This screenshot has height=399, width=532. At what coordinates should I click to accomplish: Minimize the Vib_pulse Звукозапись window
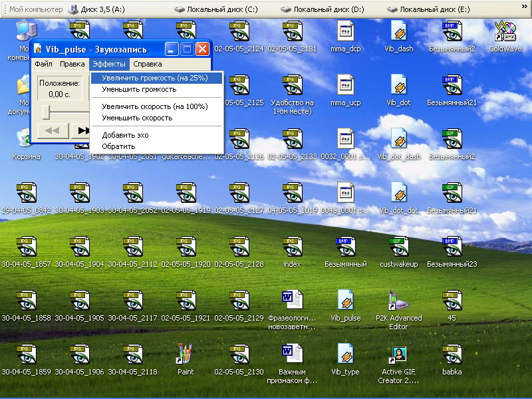tap(172, 49)
